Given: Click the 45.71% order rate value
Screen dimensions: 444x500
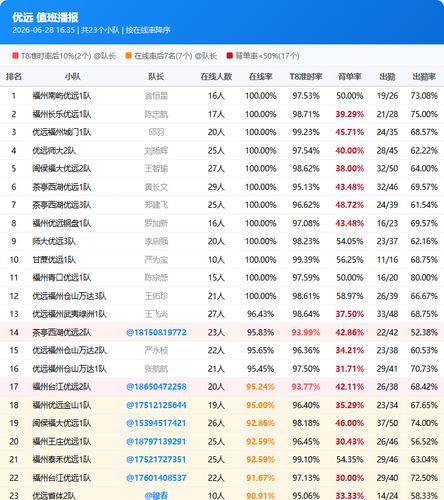Looking at the screenshot, I should (349, 132).
